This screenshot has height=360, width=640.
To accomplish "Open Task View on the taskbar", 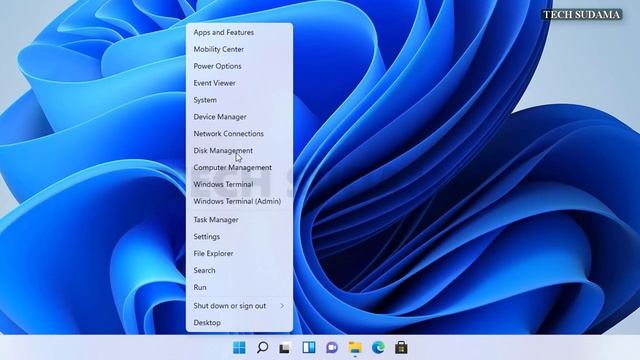I will tap(285, 348).
